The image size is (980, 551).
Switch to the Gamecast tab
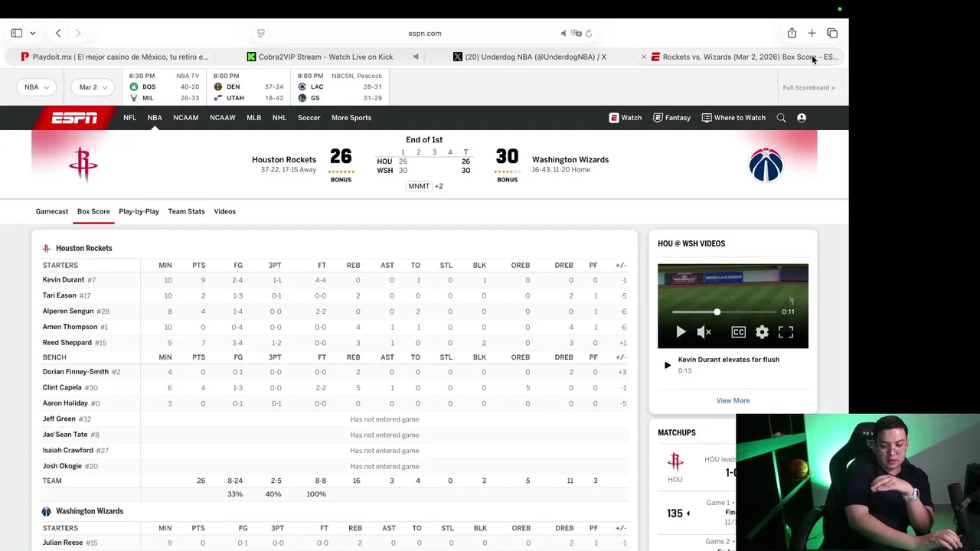(x=52, y=211)
